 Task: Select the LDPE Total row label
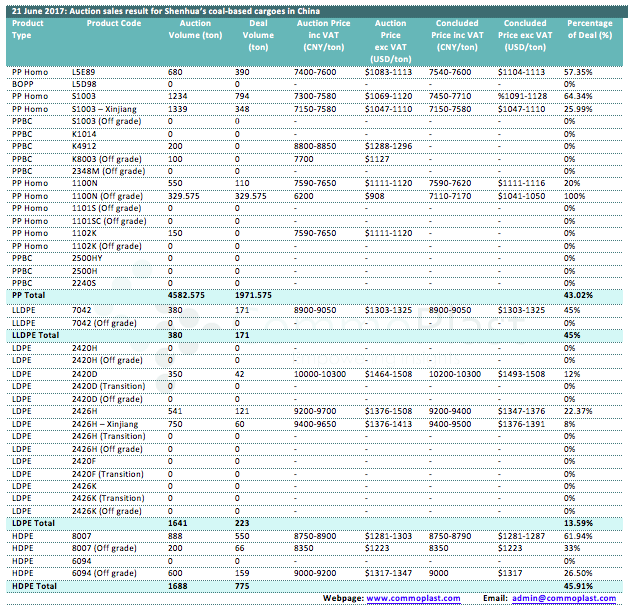33,521
